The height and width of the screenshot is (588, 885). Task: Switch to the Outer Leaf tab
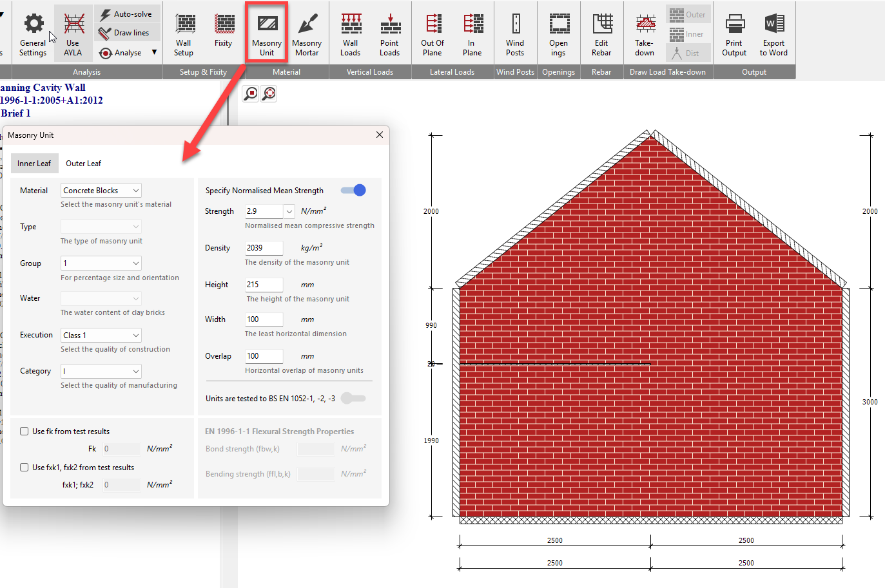click(x=83, y=163)
